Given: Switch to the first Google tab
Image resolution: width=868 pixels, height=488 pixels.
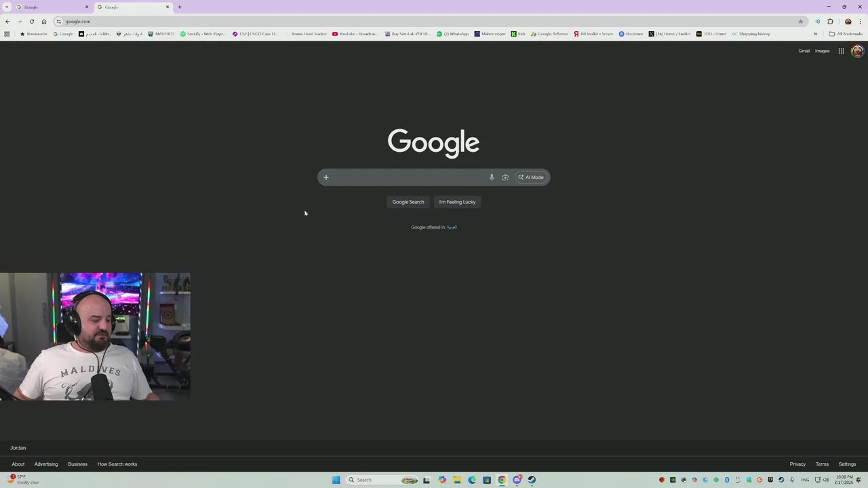Looking at the screenshot, I should [52, 7].
